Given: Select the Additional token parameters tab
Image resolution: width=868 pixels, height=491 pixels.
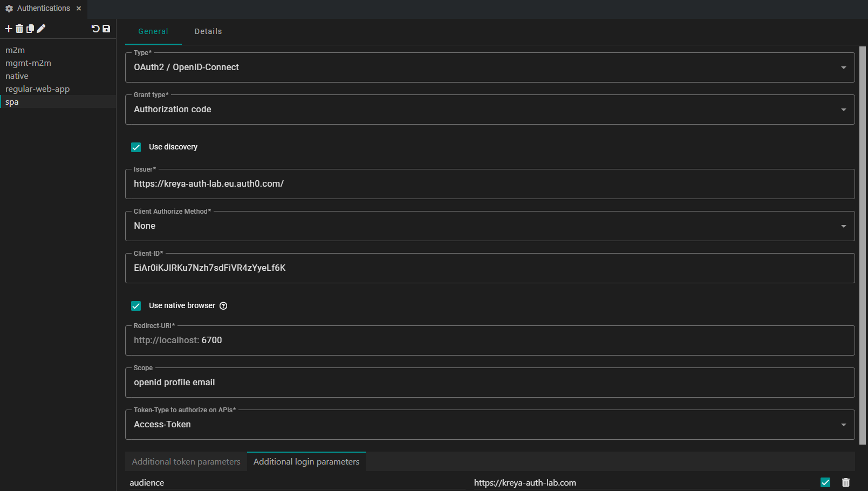Looking at the screenshot, I should click(186, 462).
